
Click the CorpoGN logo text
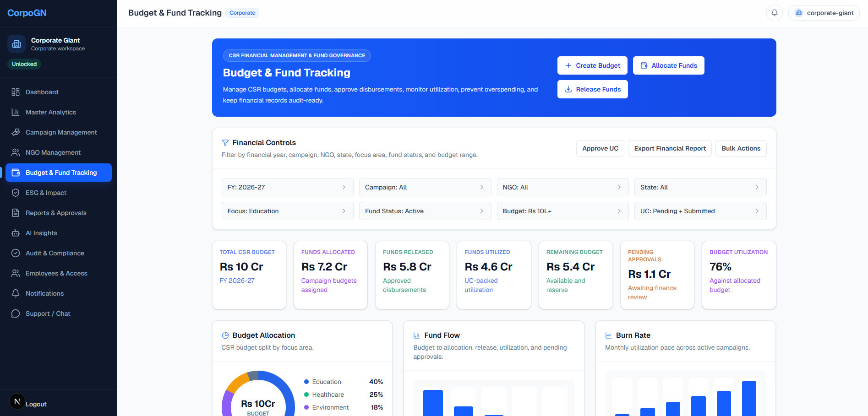tap(27, 13)
